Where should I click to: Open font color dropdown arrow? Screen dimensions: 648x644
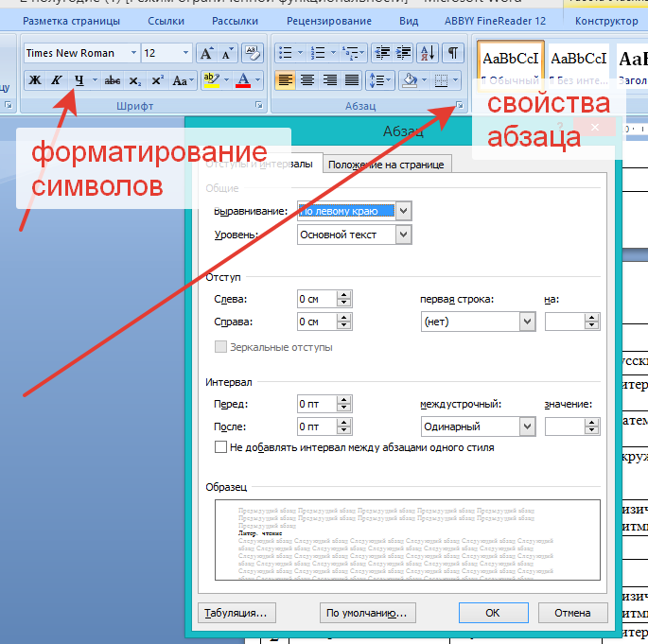(258, 80)
